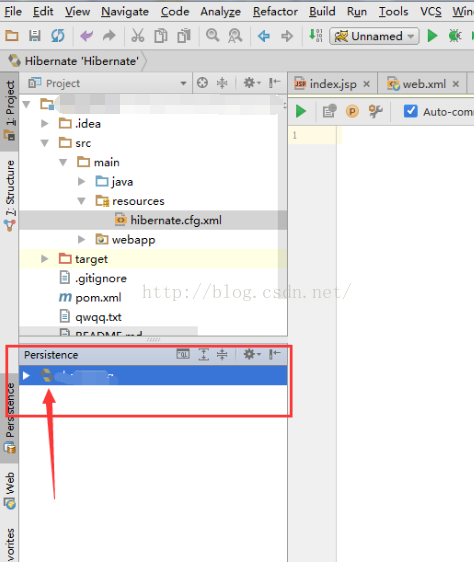Image resolution: width=474 pixels, height=562 pixels.
Task: Open the Navigate menu
Action: click(x=125, y=11)
